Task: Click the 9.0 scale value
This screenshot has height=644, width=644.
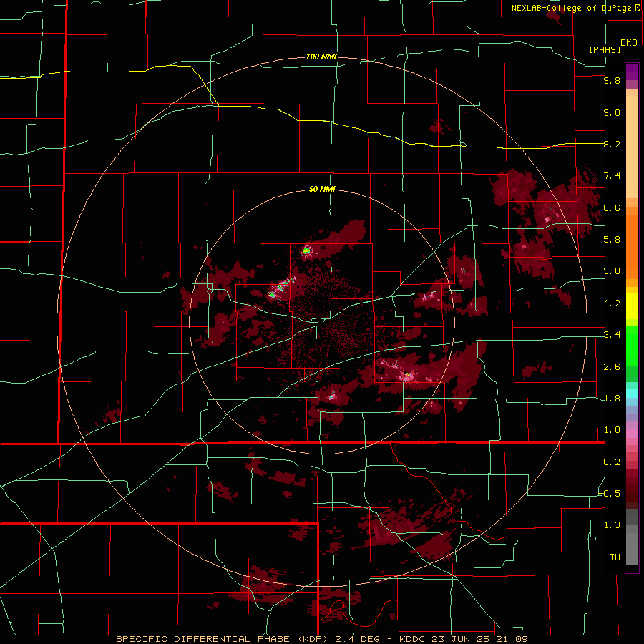Action: pyautogui.click(x=612, y=112)
